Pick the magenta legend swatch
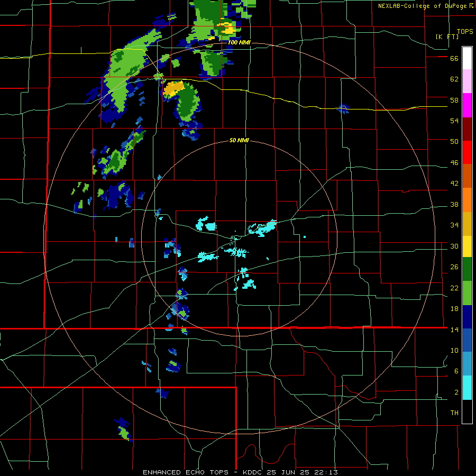This screenshot has height=476, width=476. [467, 105]
